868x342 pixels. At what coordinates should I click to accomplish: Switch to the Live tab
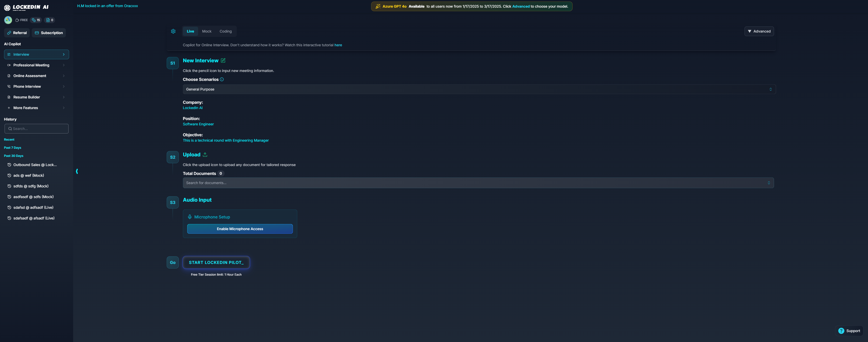190,31
